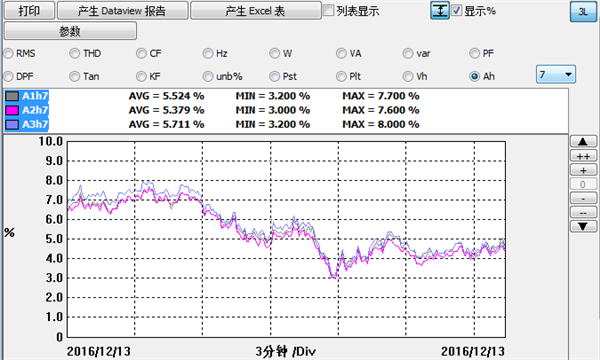
Task: Select the W radio button
Action: (x=274, y=54)
